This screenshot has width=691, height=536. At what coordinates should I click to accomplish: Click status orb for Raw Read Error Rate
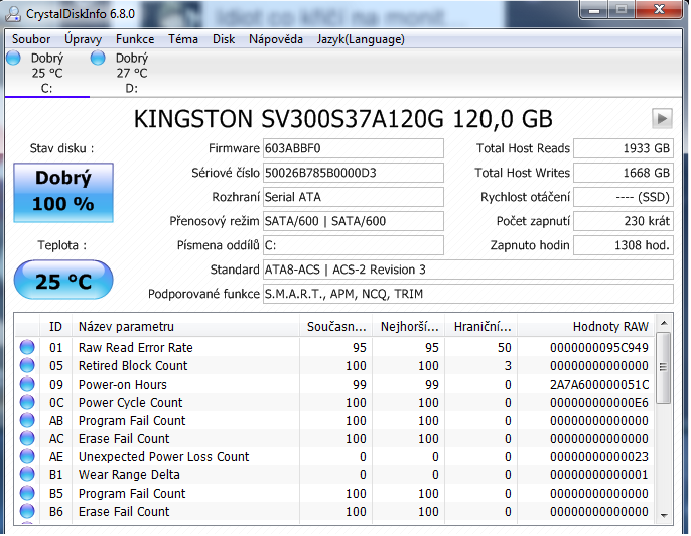(27, 347)
